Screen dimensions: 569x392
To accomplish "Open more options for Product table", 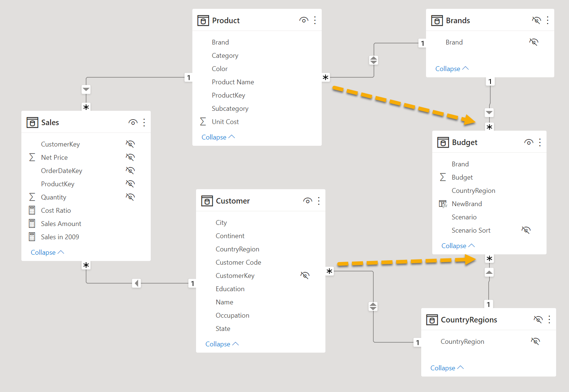I will tap(315, 20).
